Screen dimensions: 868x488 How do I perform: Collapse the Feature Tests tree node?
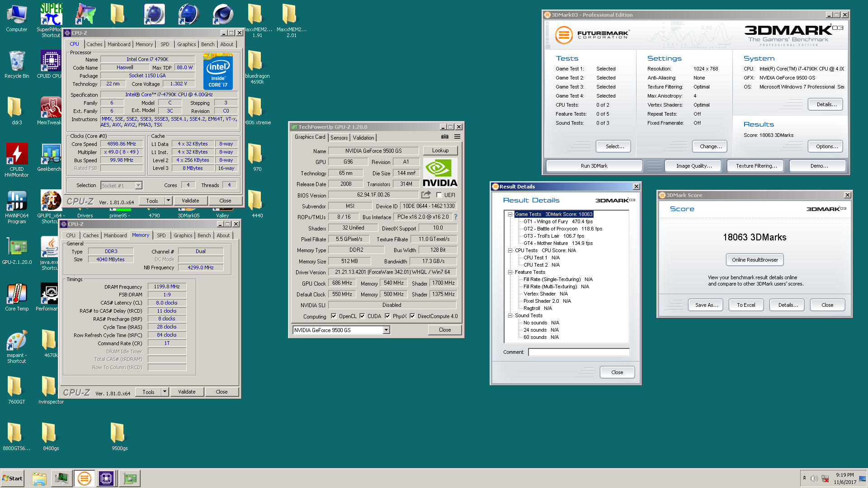point(510,272)
